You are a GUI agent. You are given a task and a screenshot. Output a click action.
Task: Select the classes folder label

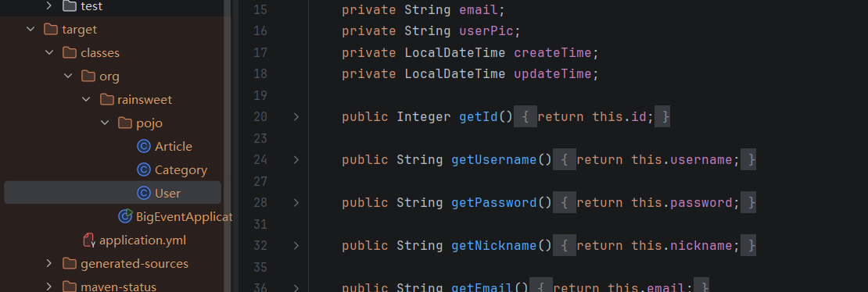(x=100, y=53)
